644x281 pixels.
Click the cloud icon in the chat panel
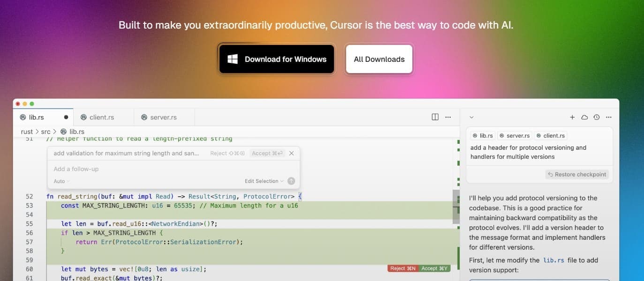point(584,117)
